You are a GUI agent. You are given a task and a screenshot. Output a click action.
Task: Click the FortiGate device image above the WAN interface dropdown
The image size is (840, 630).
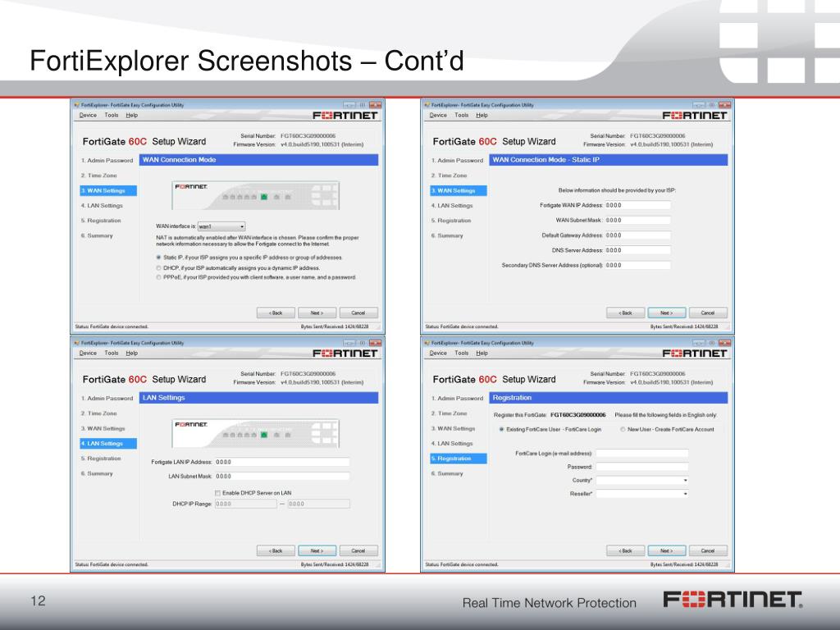[256, 195]
